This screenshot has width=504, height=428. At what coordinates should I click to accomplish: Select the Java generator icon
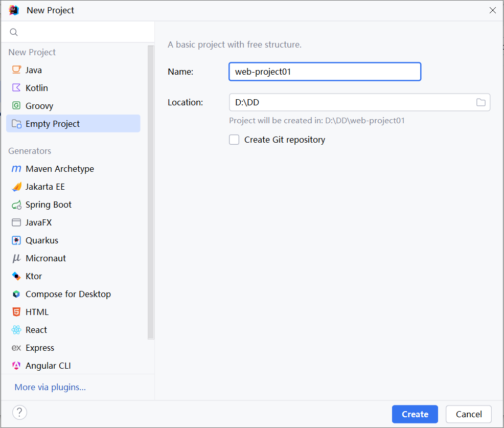pos(17,70)
